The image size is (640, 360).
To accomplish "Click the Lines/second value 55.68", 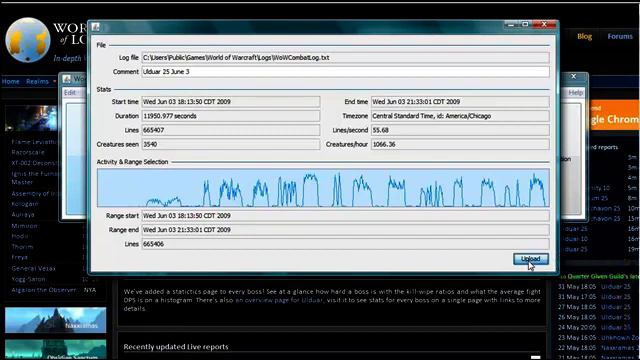I will click(460, 130).
